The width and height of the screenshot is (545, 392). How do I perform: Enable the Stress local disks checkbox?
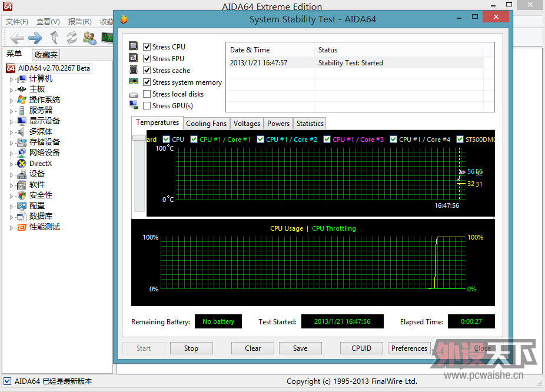(x=147, y=94)
